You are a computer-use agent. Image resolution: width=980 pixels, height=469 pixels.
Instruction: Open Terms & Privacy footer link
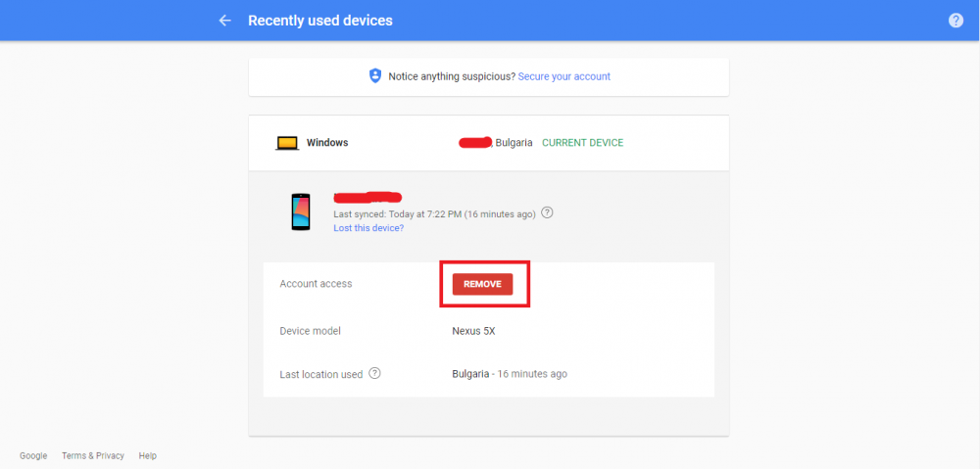pyautogui.click(x=93, y=456)
